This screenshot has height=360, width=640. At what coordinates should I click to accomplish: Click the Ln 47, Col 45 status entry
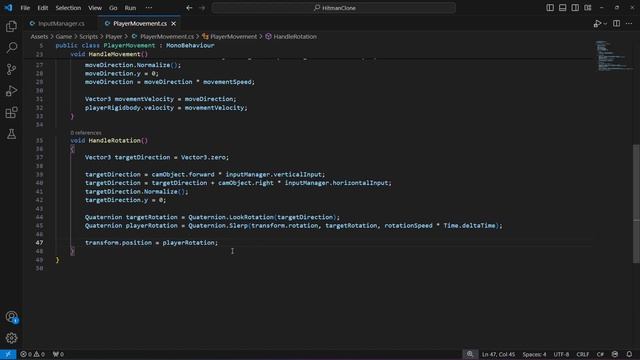coord(498,354)
